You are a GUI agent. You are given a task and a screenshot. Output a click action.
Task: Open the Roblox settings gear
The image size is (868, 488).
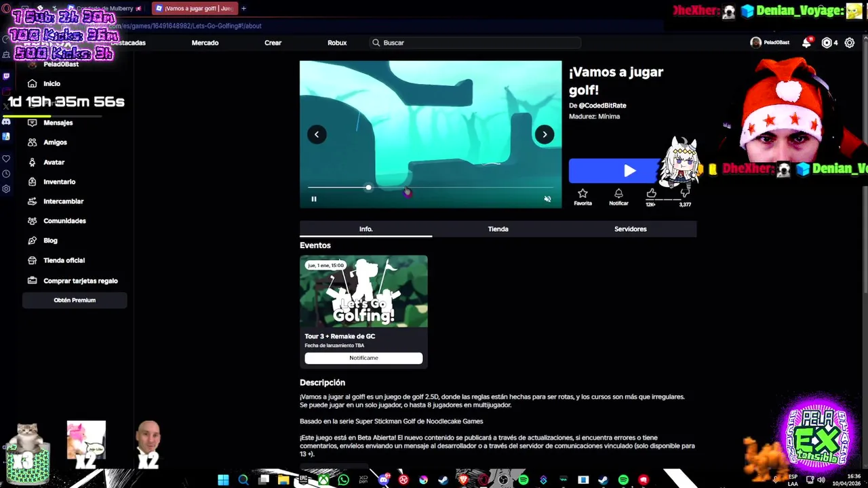[850, 43]
